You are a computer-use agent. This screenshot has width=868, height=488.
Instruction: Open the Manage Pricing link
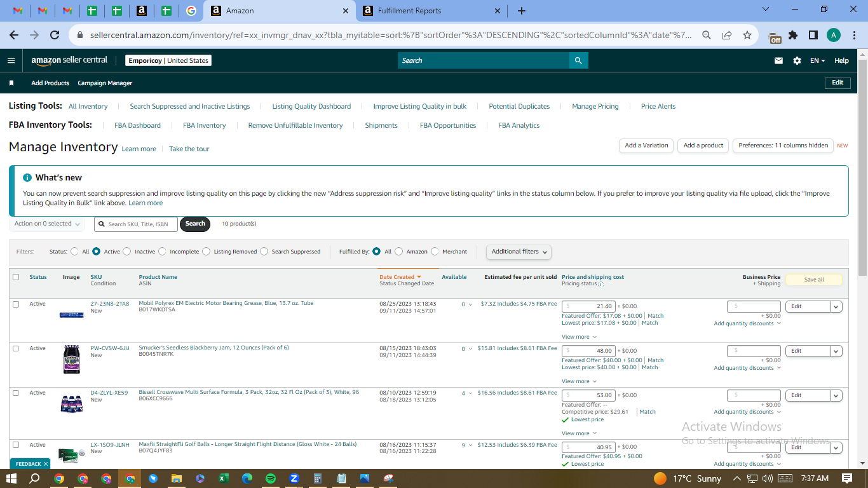click(x=595, y=106)
